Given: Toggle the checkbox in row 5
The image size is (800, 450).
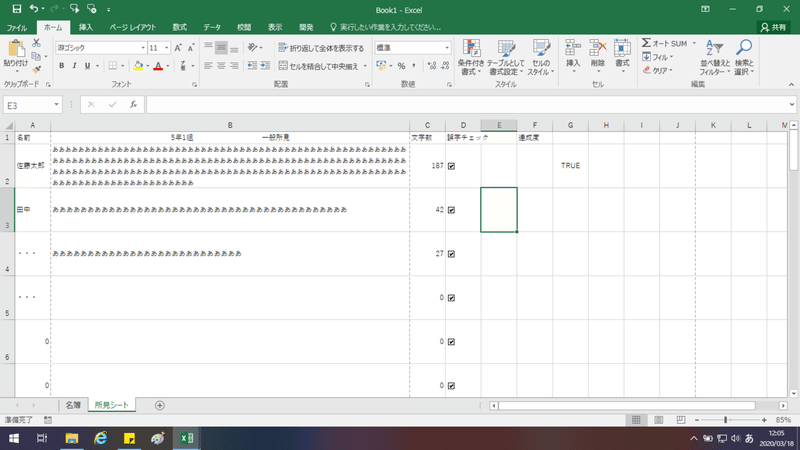Looking at the screenshot, I should 452,298.
